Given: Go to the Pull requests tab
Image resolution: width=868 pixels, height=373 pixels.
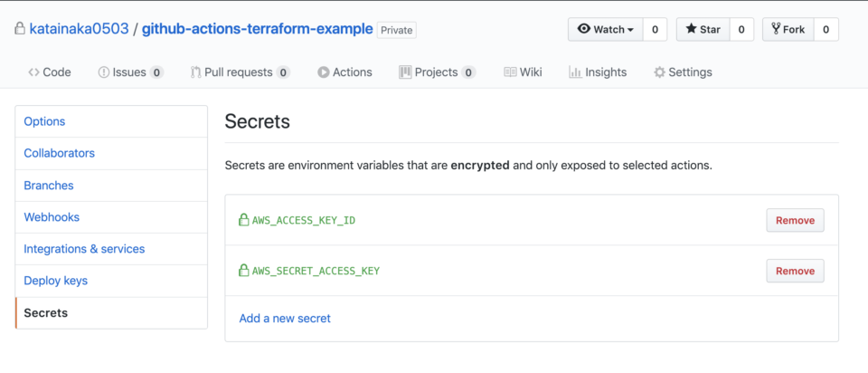Looking at the screenshot, I should (x=240, y=72).
